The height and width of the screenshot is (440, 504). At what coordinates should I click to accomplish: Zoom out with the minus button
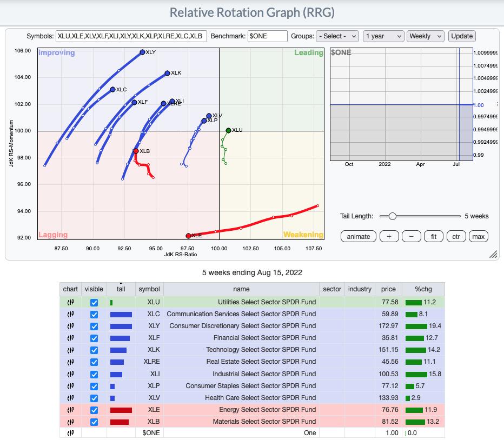click(412, 237)
